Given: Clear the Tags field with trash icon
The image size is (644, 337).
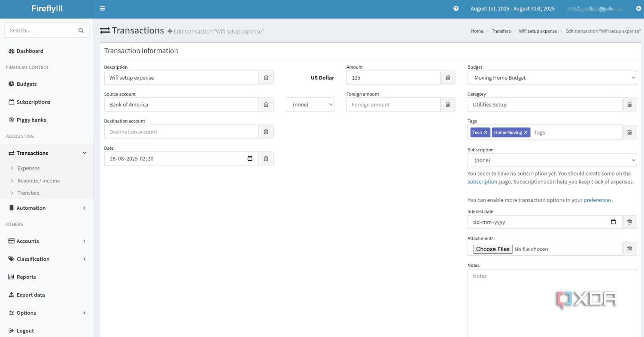Looking at the screenshot, I should 629,132.
